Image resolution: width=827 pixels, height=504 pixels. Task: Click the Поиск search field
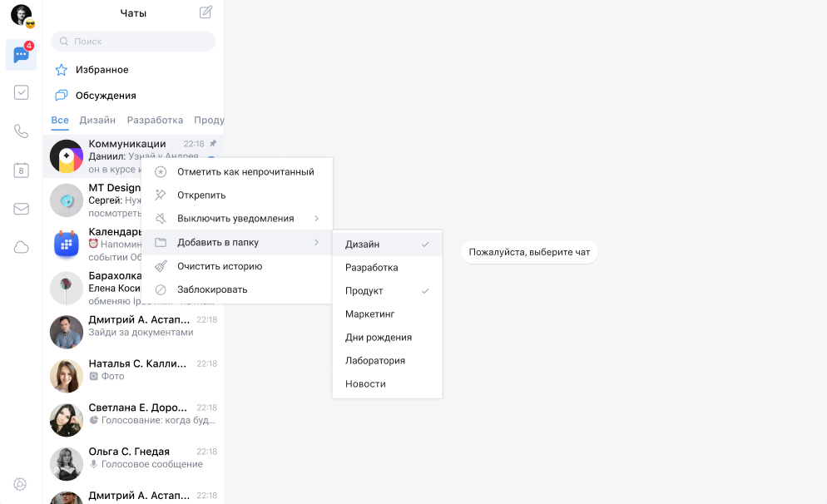[x=133, y=41]
